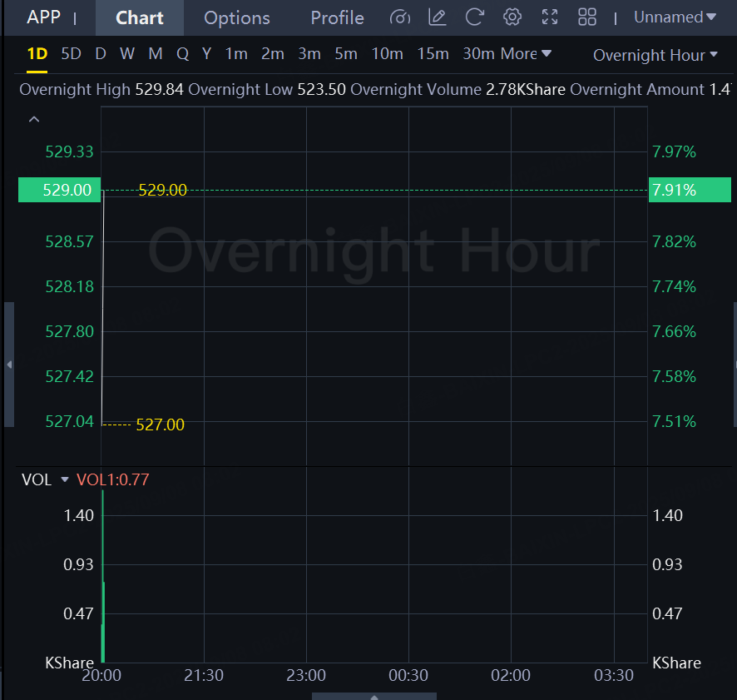Refresh the chart with the reload icon

click(x=475, y=17)
